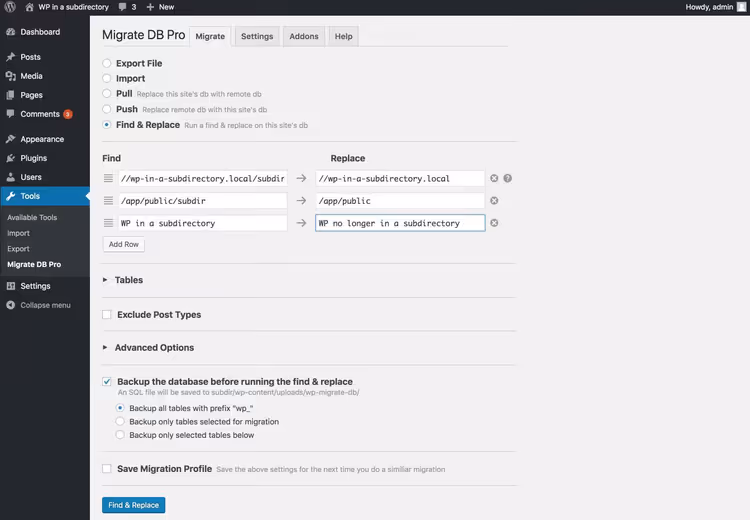Grab the drag handle of the /app/public/subdir row

click(x=109, y=200)
